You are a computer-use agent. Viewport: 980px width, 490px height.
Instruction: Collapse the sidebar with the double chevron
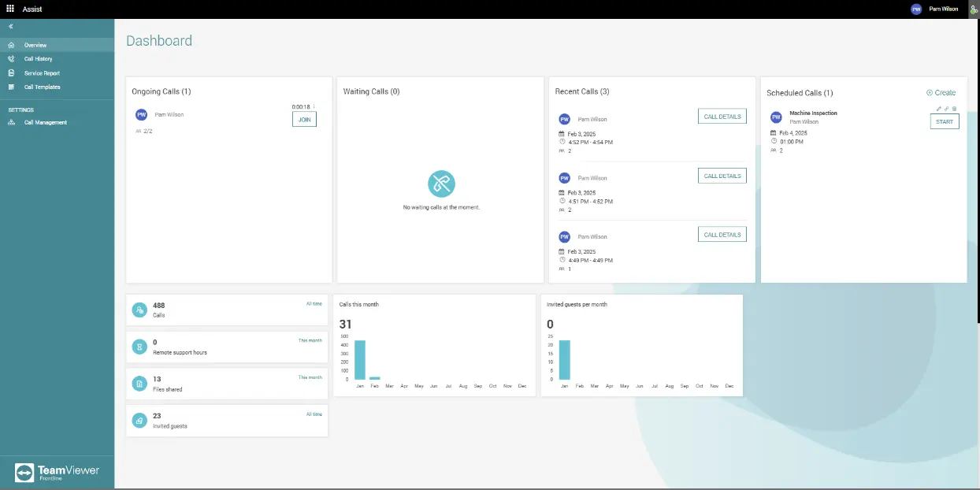tap(11, 27)
